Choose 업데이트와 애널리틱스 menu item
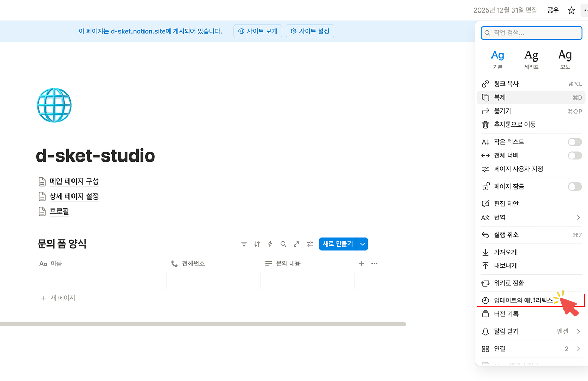 (523, 300)
